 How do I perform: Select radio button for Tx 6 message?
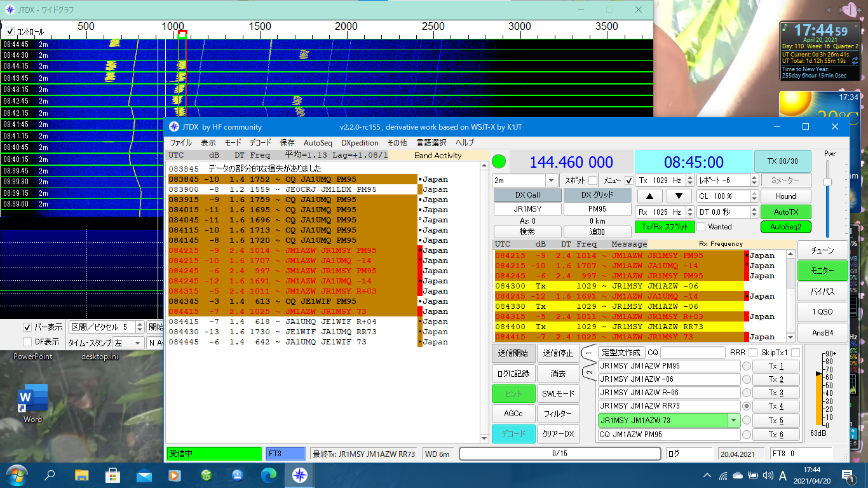point(747,435)
